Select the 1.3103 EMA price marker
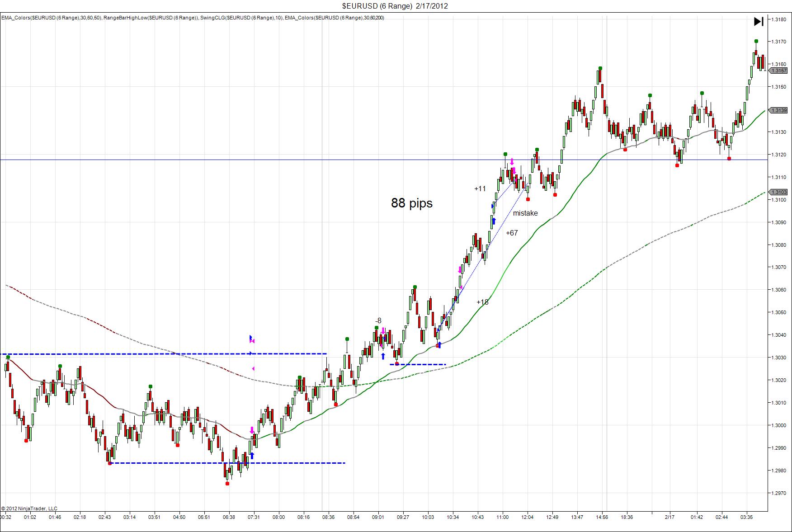The image size is (792, 532). 779,192
